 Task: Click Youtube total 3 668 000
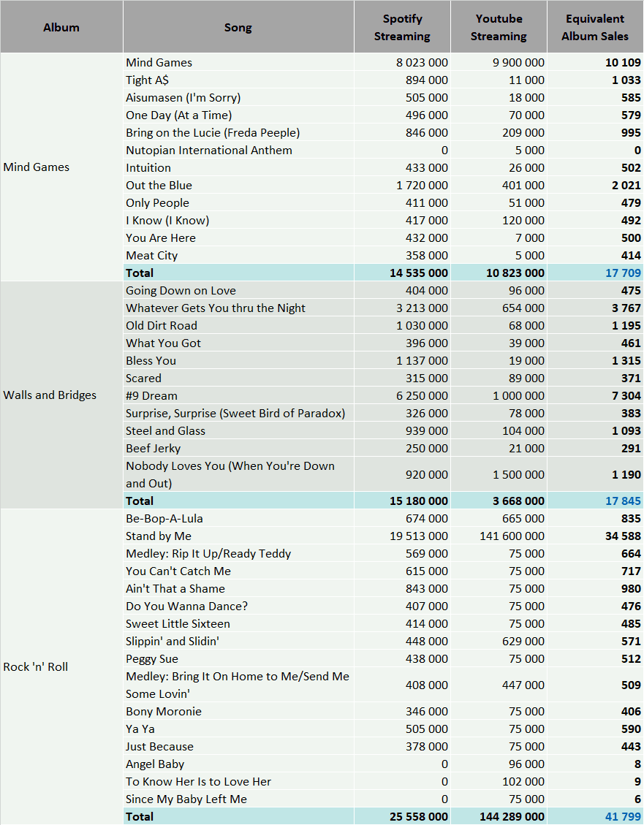499,501
